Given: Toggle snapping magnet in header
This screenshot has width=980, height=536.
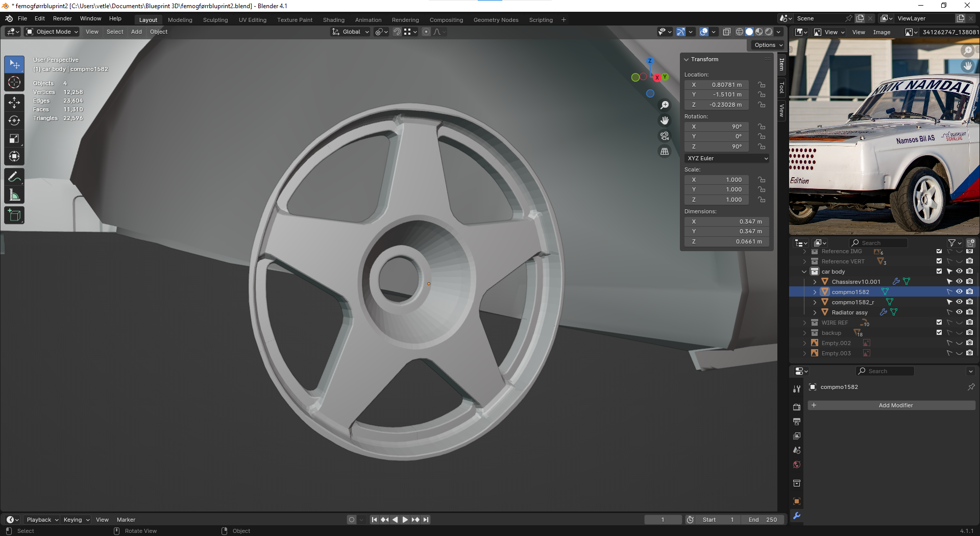Looking at the screenshot, I should (397, 32).
